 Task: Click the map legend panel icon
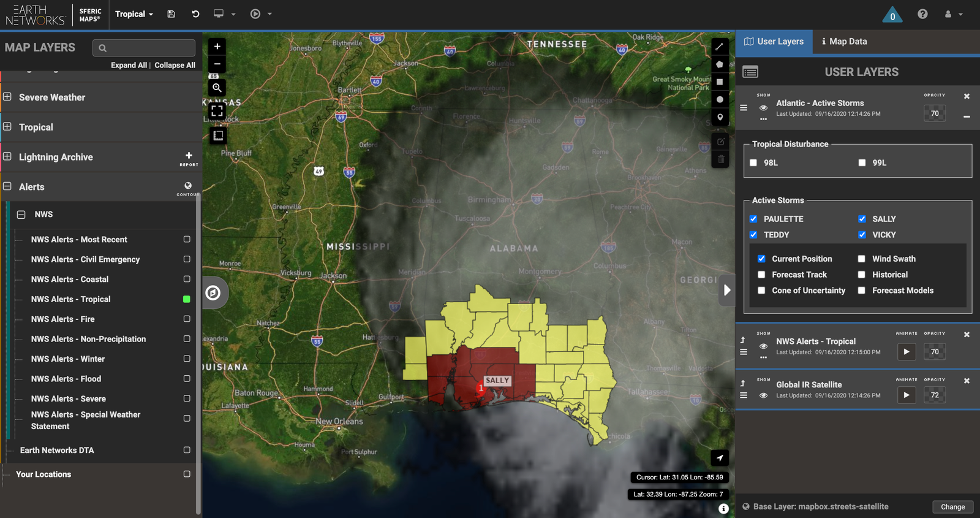point(218,135)
